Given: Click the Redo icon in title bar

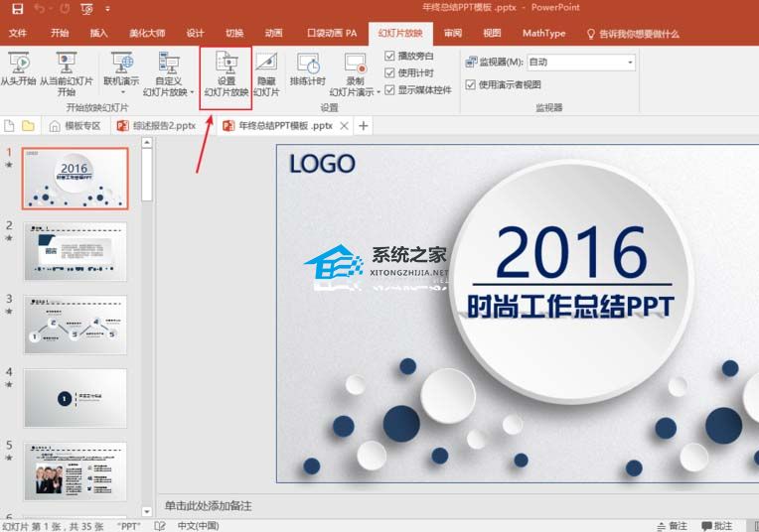Looking at the screenshot, I should (65, 9).
